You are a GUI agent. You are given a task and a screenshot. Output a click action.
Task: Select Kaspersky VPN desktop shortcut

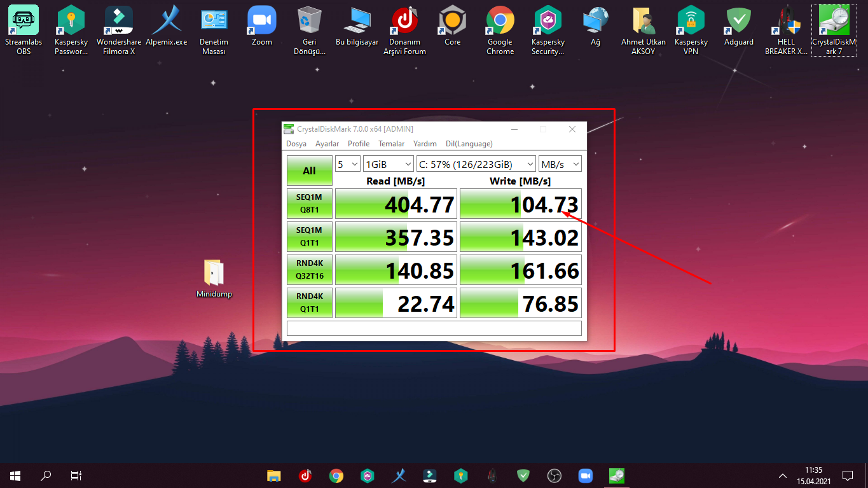(691, 30)
